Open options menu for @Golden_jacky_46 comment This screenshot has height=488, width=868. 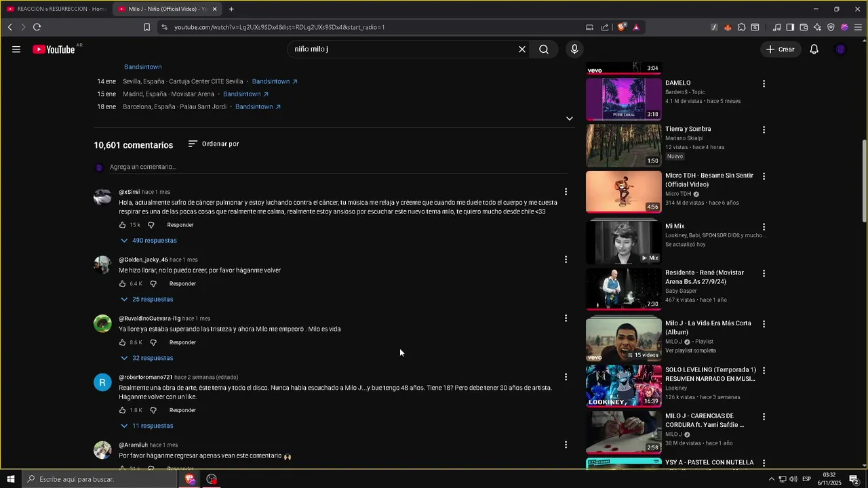pyautogui.click(x=566, y=260)
